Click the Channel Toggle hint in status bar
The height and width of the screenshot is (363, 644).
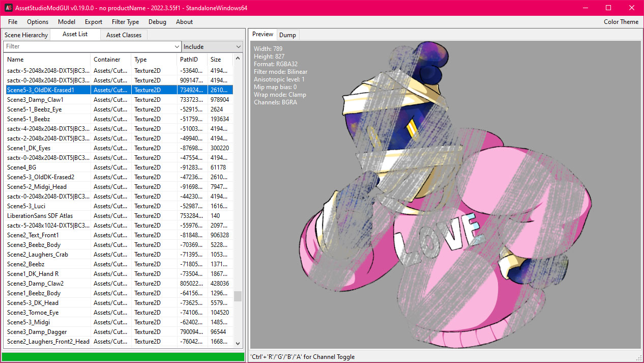pyautogui.click(x=302, y=357)
